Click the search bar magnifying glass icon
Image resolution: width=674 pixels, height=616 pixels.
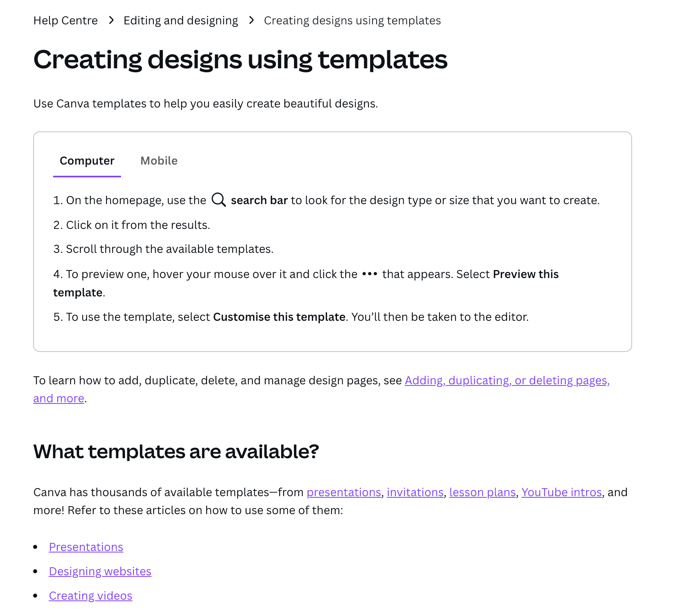point(218,200)
